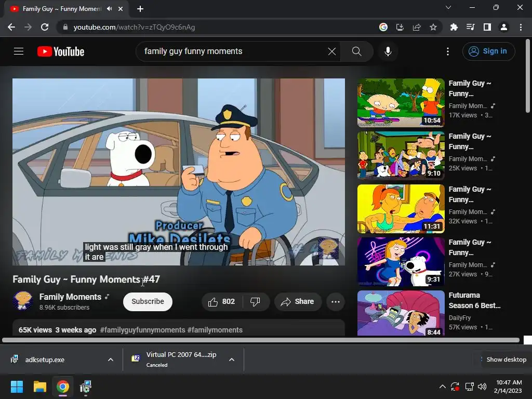Share this page icon in address bar

(416, 27)
